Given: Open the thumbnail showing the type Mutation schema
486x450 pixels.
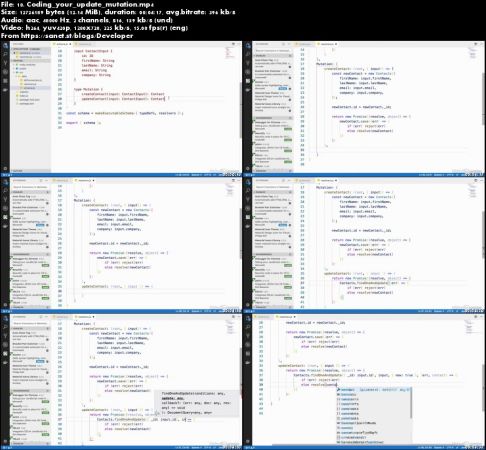Looking at the screenshot, I should (121, 108).
